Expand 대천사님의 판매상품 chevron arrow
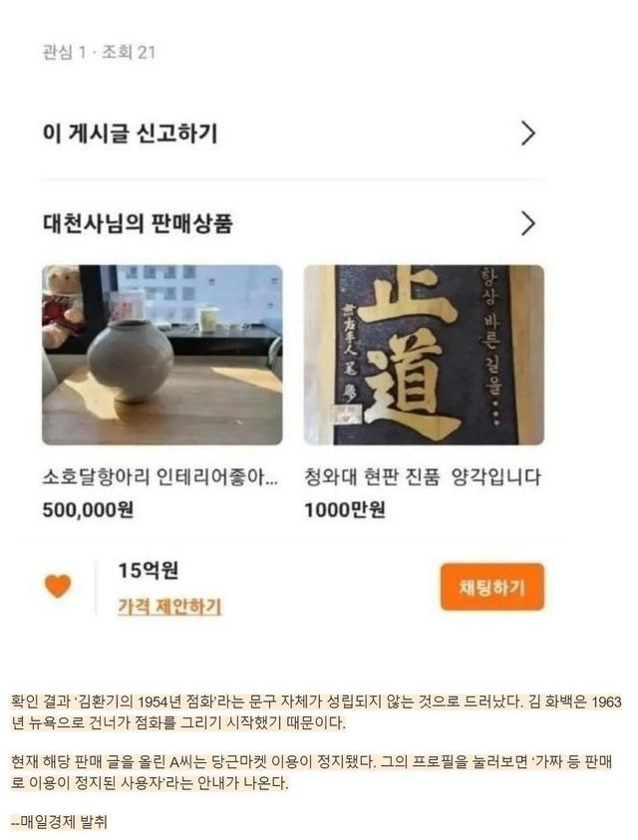The image size is (638, 840). click(x=528, y=224)
